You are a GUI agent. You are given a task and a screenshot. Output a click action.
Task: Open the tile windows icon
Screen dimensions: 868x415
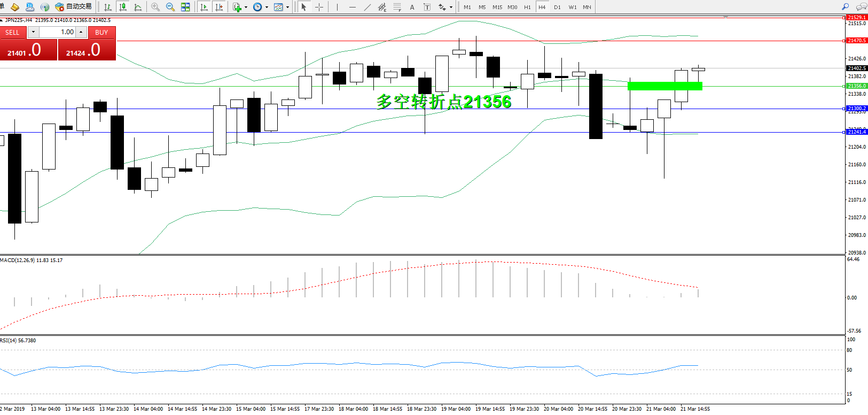tap(185, 7)
